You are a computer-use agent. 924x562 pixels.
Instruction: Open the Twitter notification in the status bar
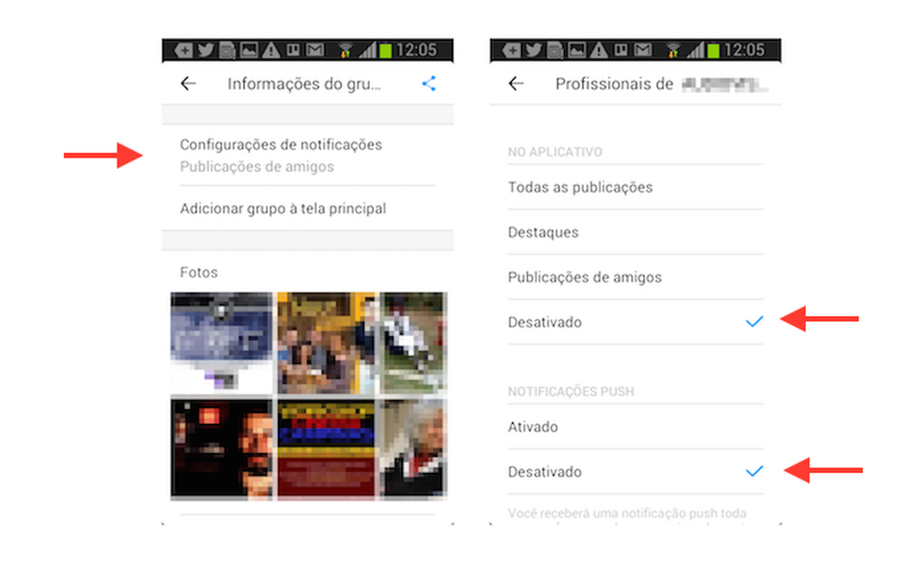click(204, 49)
